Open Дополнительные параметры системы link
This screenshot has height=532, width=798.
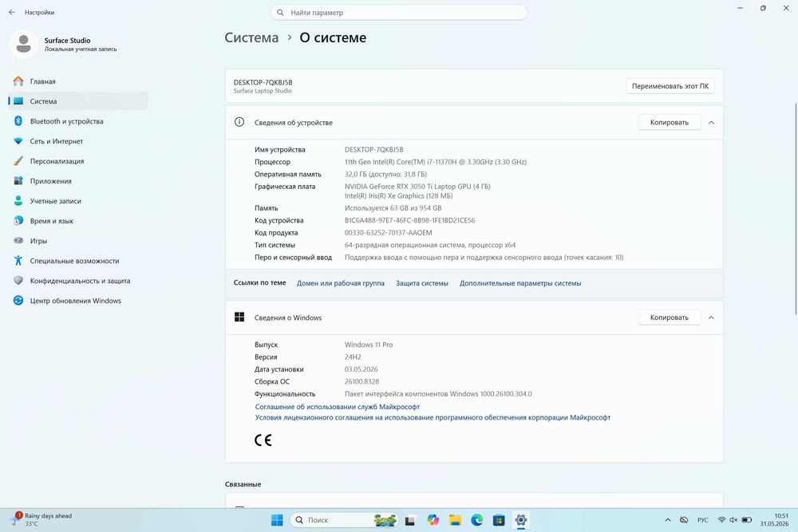coord(520,283)
